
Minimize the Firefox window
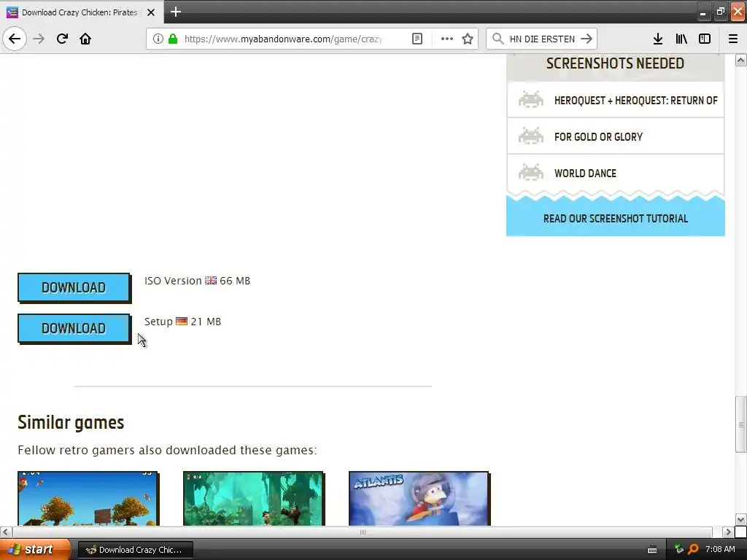[703, 12]
